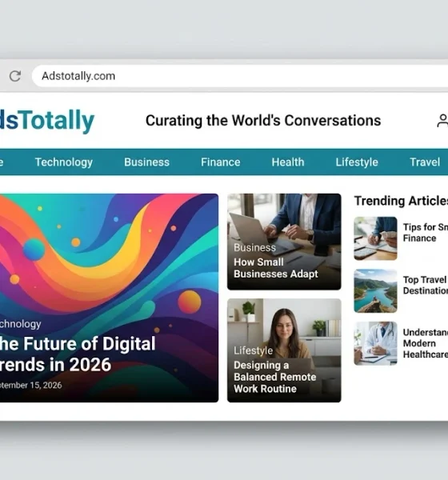Click the September 15, 2026 article date
Viewport: 448px width, 480px height.
tap(30, 385)
